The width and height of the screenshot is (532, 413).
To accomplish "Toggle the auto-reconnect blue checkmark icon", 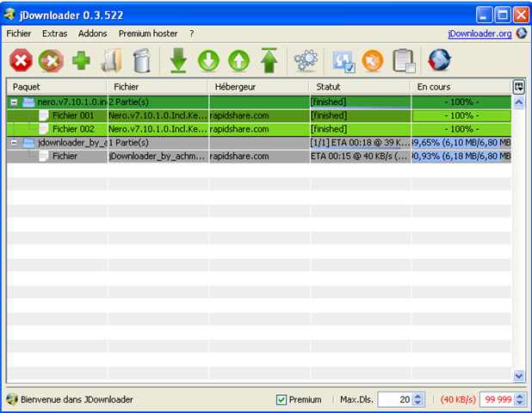I will pyautogui.click(x=343, y=61).
